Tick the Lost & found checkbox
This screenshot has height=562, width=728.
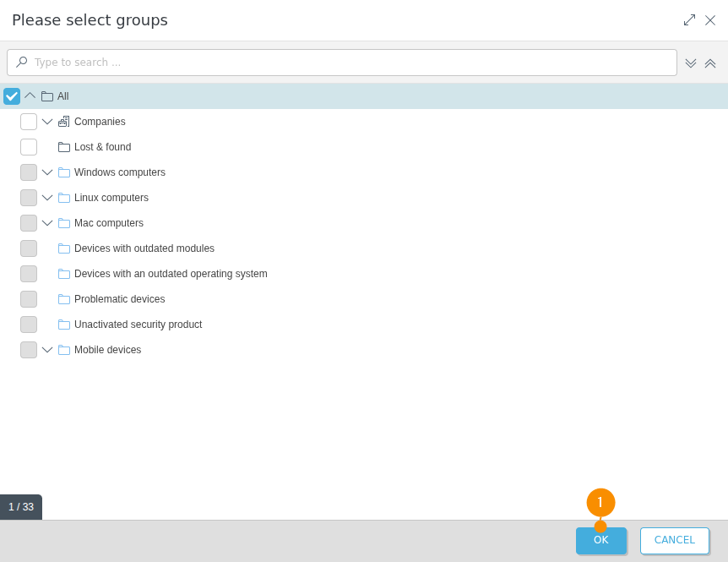tap(29, 147)
